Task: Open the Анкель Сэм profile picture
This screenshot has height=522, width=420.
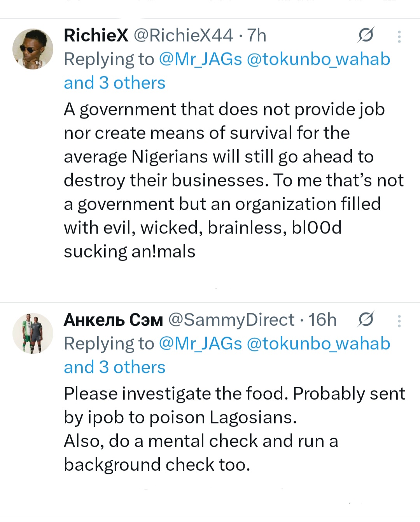Action: pyautogui.click(x=33, y=333)
